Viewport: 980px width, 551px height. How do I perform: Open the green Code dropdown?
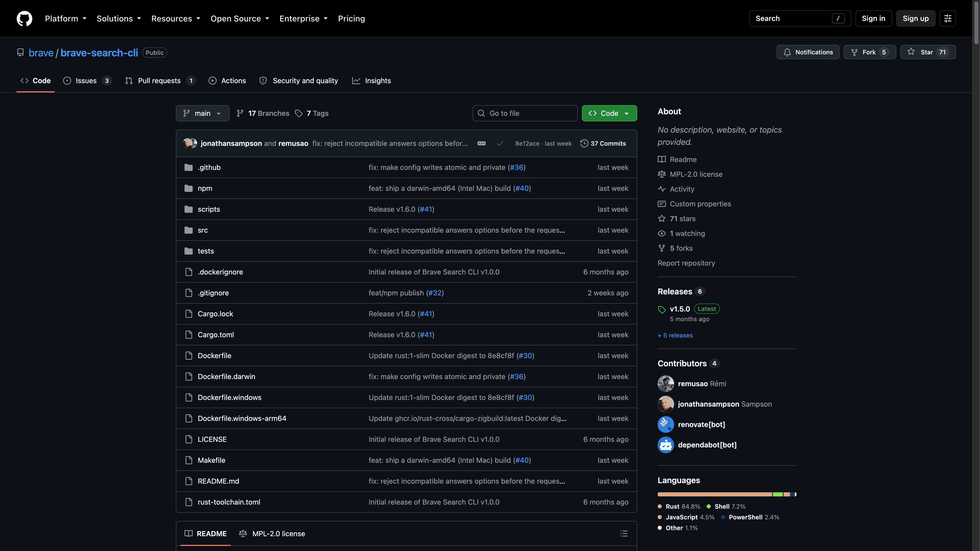tap(609, 113)
